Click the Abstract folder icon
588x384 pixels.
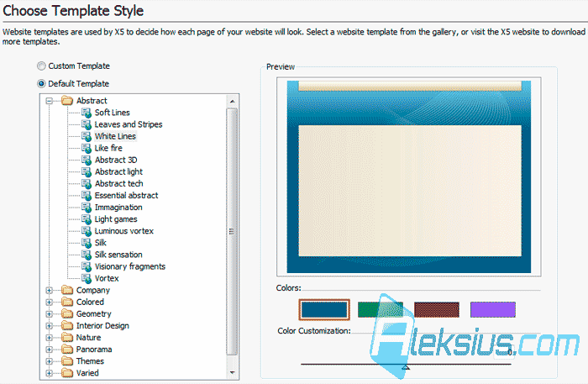point(67,101)
